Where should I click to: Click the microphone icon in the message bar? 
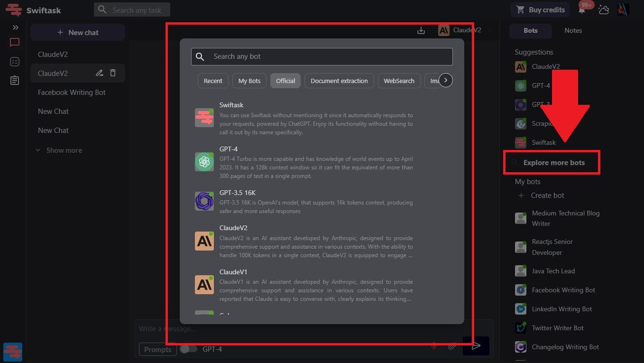(x=433, y=346)
